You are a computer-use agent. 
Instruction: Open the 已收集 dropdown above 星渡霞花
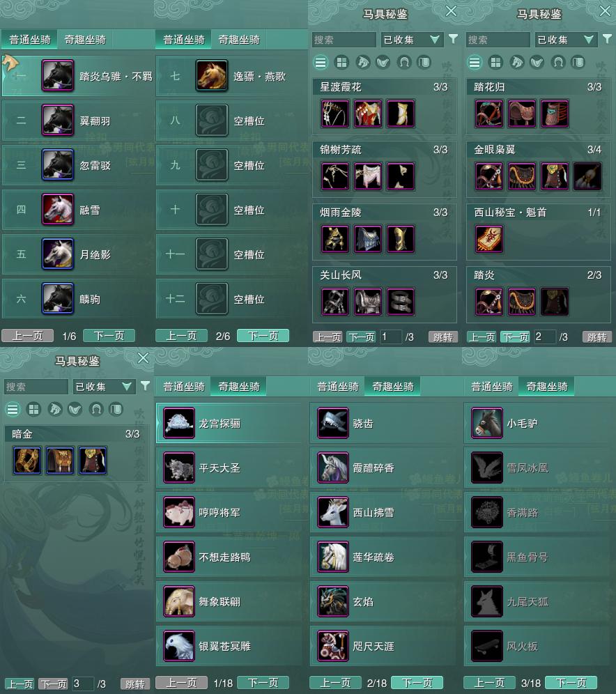412,40
